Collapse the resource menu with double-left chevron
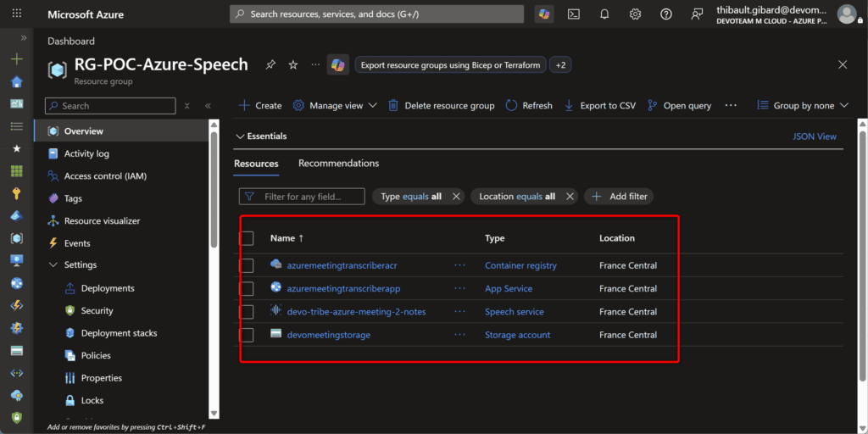 point(209,106)
